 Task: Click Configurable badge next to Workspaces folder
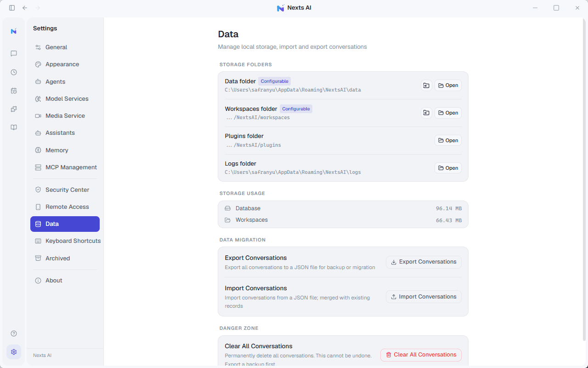click(296, 109)
